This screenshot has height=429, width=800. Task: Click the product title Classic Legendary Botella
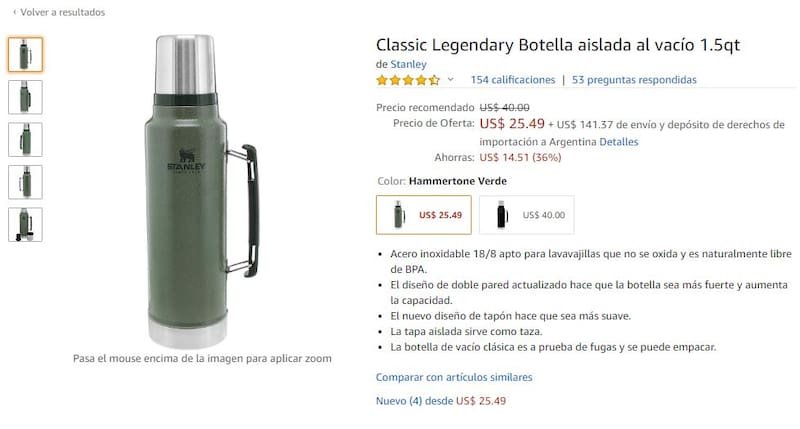click(558, 45)
